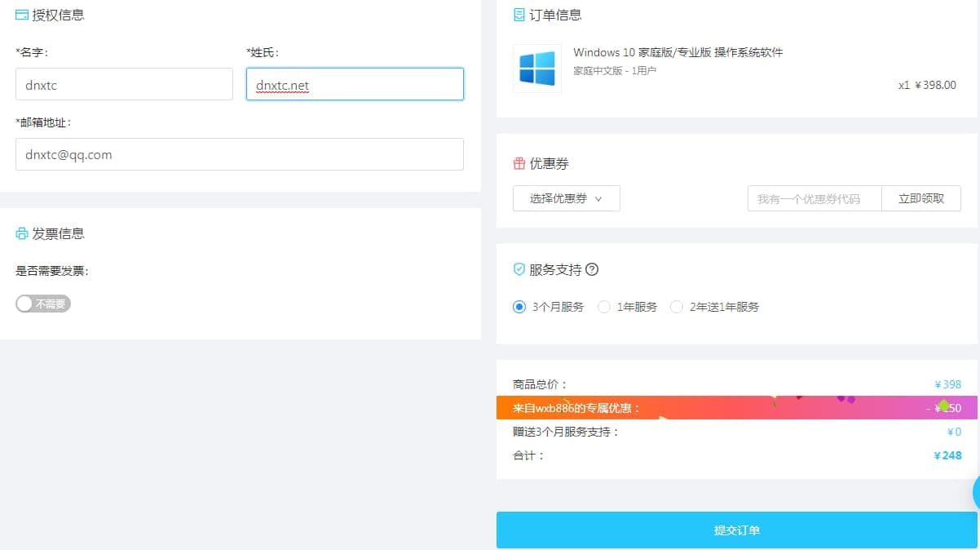Click the 订单信息 list icon

click(519, 14)
